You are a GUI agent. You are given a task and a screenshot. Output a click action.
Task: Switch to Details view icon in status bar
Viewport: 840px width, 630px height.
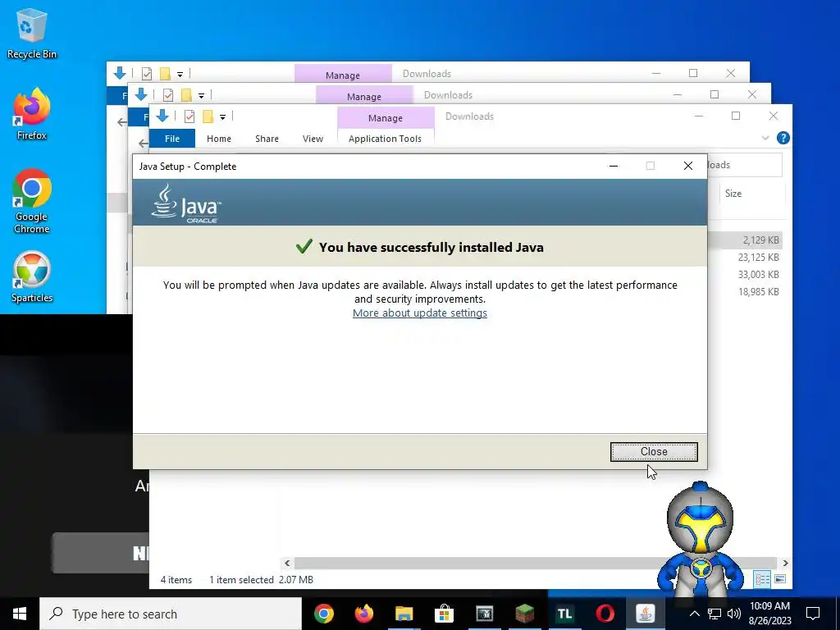point(762,579)
